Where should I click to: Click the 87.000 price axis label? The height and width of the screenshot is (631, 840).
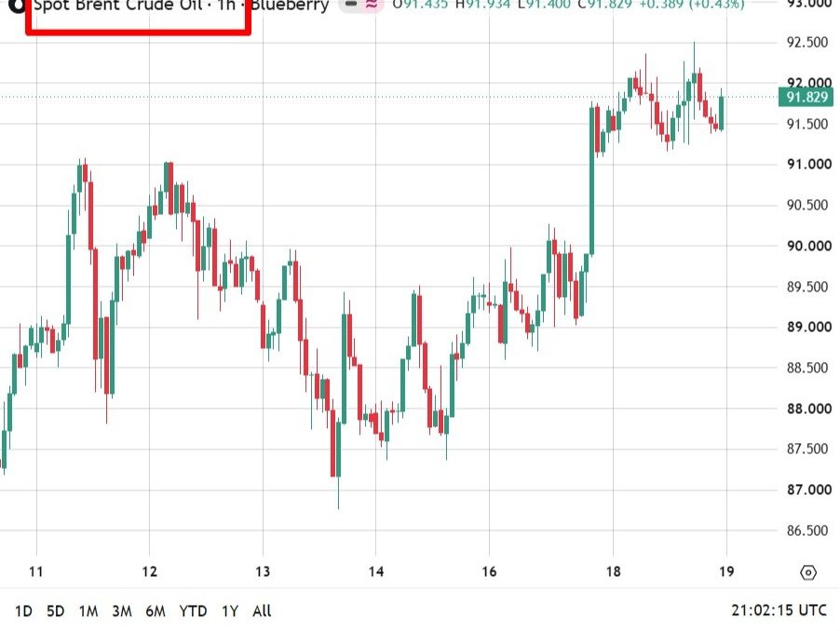pos(809,490)
